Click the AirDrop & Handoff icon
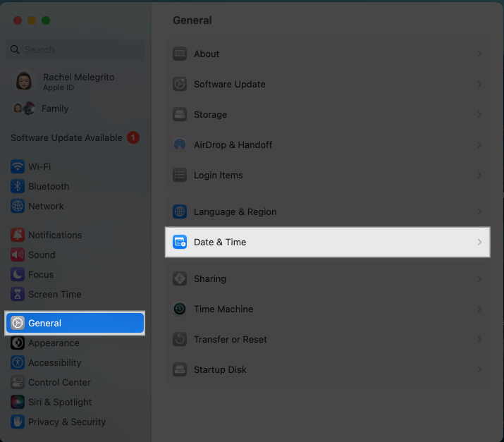504x442 pixels. pyautogui.click(x=180, y=145)
